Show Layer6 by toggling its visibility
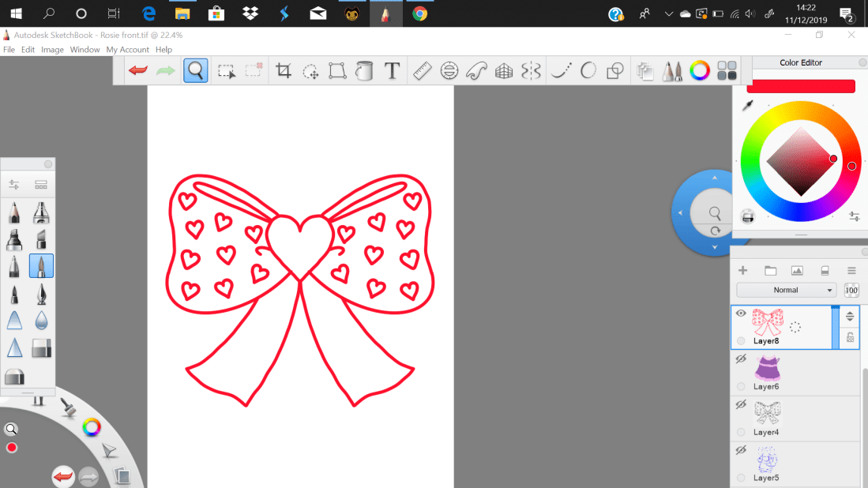Screen dimensions: 868x488 (x=741, y=359)
